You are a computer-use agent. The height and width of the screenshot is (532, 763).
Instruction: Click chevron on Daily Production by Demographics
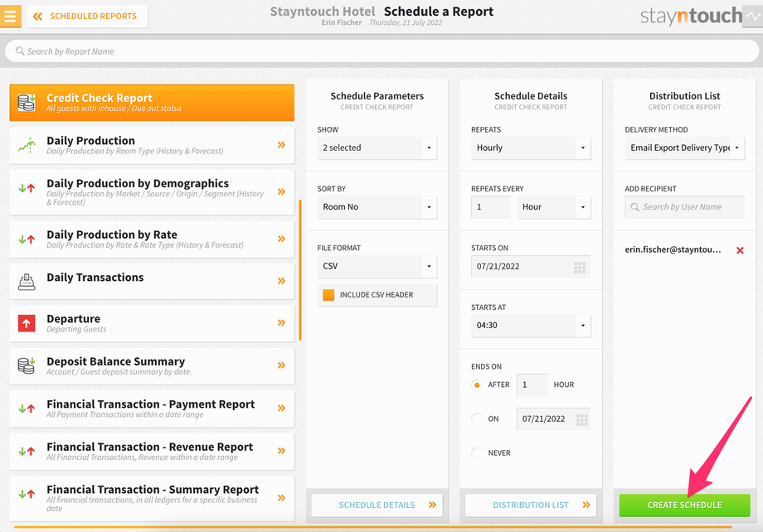pyautogui.click(x=281, y=191)
